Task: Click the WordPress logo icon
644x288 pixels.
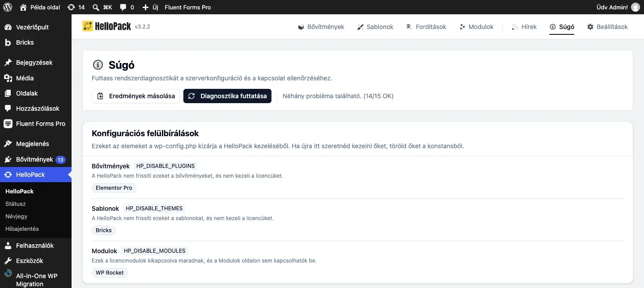Action: coord(7,7)
